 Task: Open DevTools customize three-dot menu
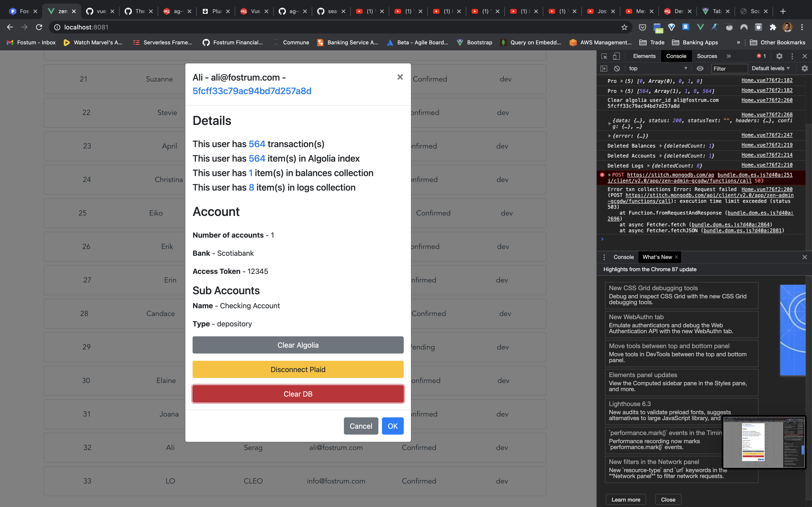coord(792,56)
